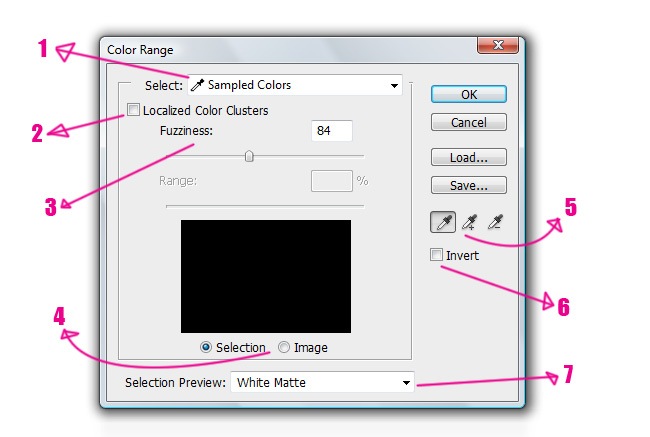Click the Select dropdown arrow
This screenshot has height=437, width=650.
[394, 85]
